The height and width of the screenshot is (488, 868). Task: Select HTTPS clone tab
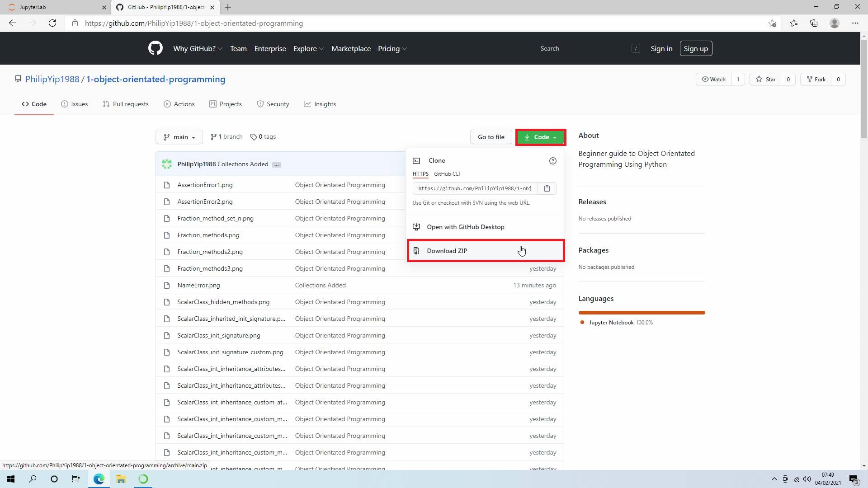[x=420, y=174]
